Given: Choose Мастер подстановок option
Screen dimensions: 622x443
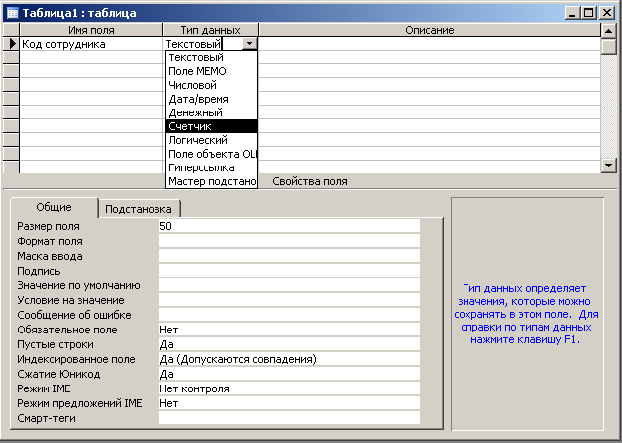Looking at the screenshot, I should click(211, 181).
